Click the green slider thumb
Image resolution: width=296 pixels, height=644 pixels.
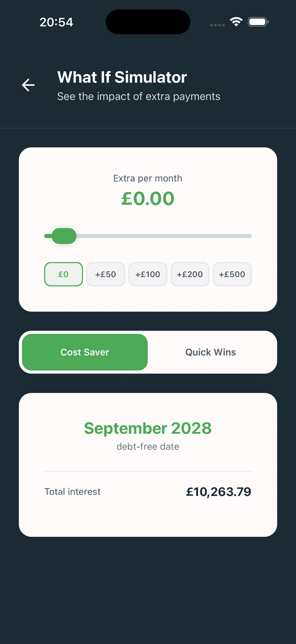point(64,236)
